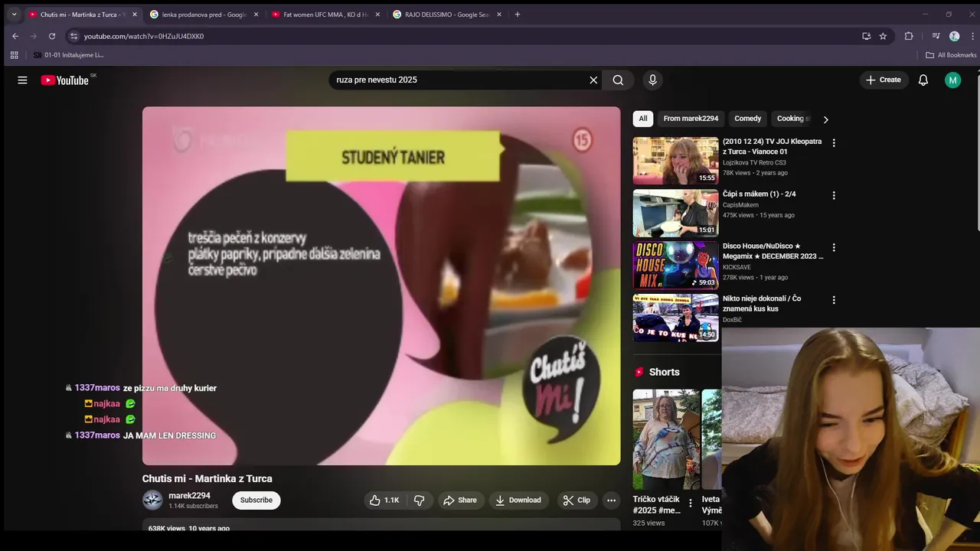Open new browser tab
Image resolution: width=980 pixels, height=551 pixels.
(x=518, y=14)
